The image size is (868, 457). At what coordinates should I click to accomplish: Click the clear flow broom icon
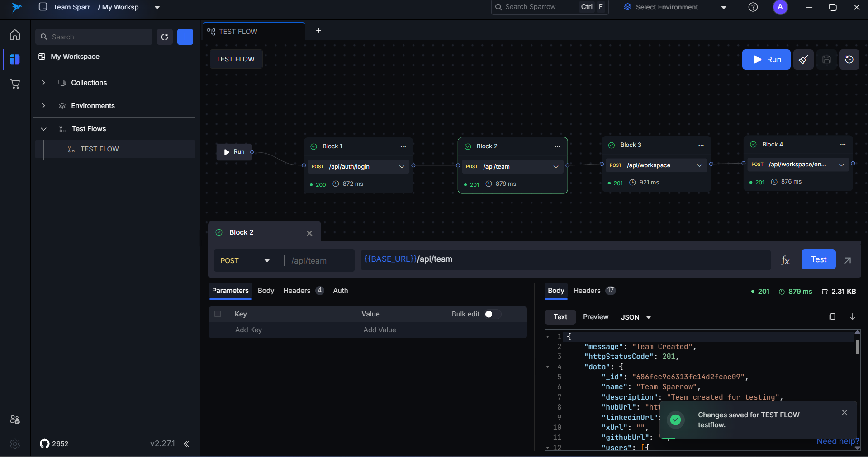803,60
